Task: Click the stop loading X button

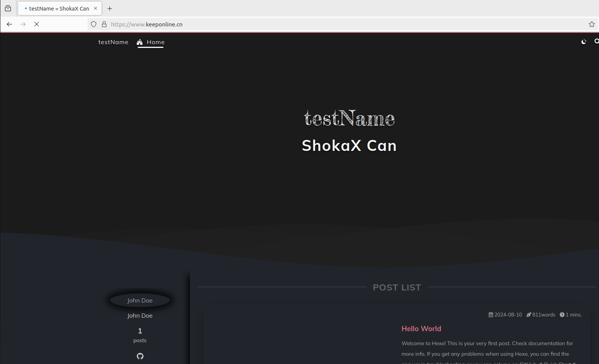Action: pos(37,24)
